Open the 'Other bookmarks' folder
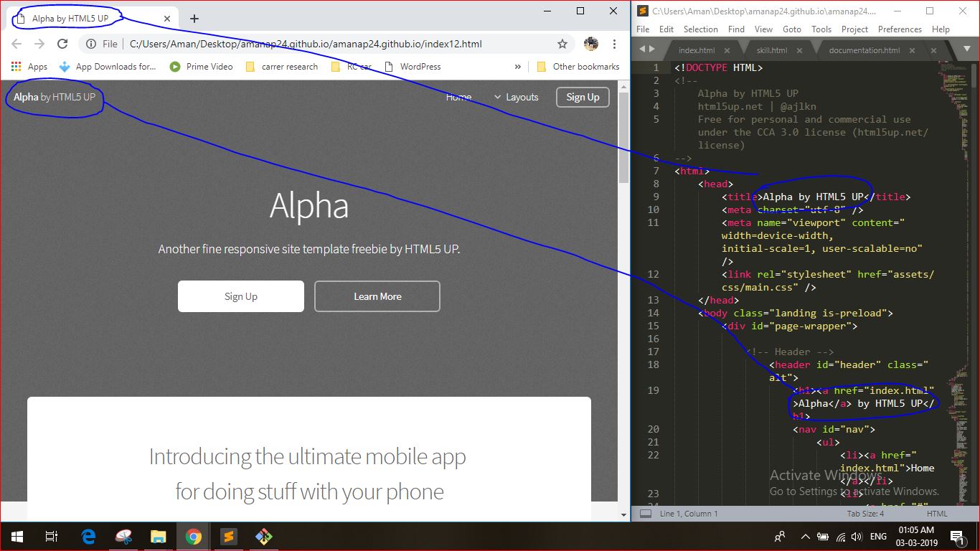This screenshot has width=980, height=551. click(x=578, y=66)
